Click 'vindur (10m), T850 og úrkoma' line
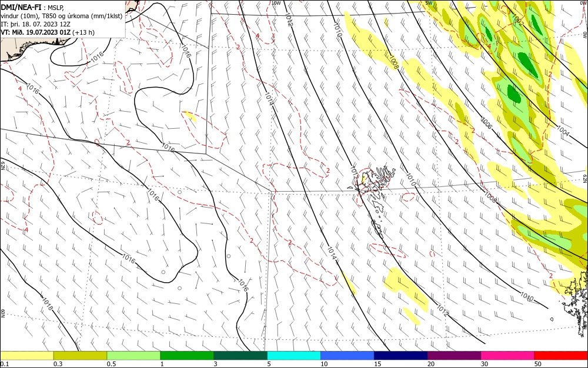Image resolution: width=588 pixels, height=368 pixels. point(62,16)
